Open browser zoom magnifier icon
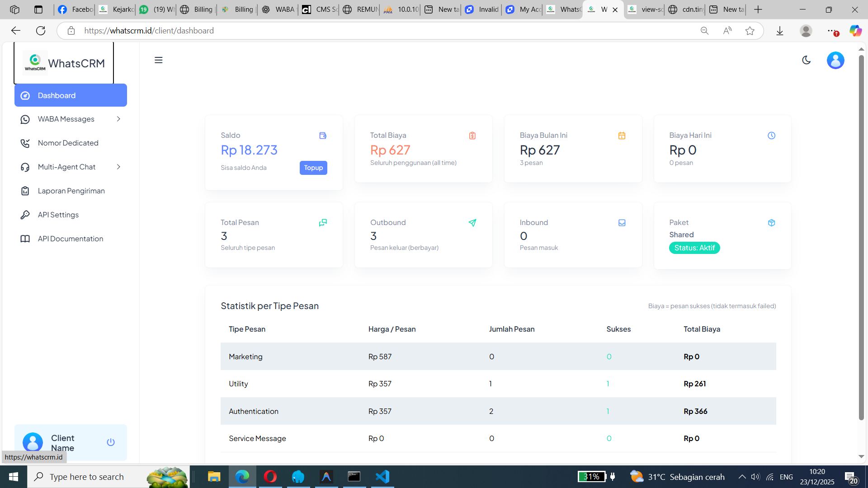The image size is (868, 488). (x=704, y=31)
